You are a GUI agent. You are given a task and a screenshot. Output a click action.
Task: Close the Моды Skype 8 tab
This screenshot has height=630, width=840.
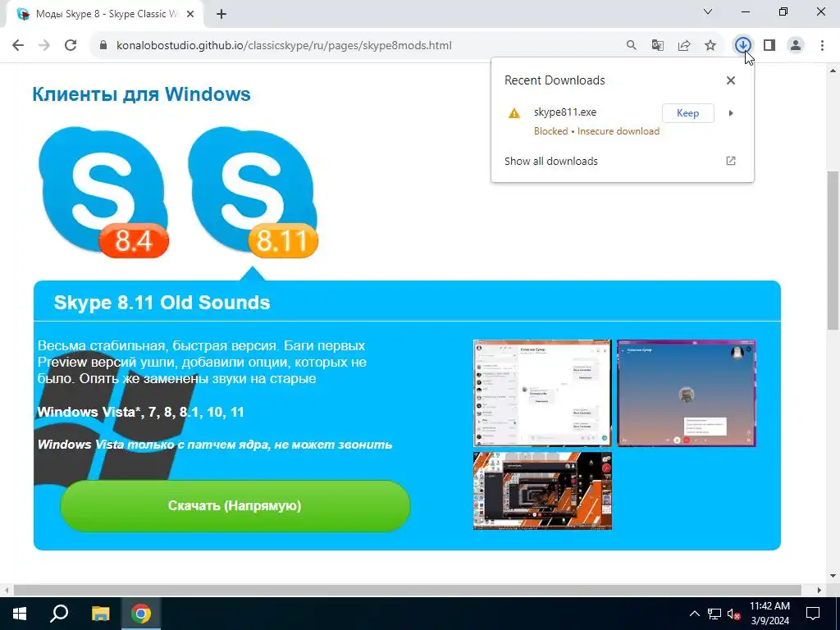coord(190,15)
